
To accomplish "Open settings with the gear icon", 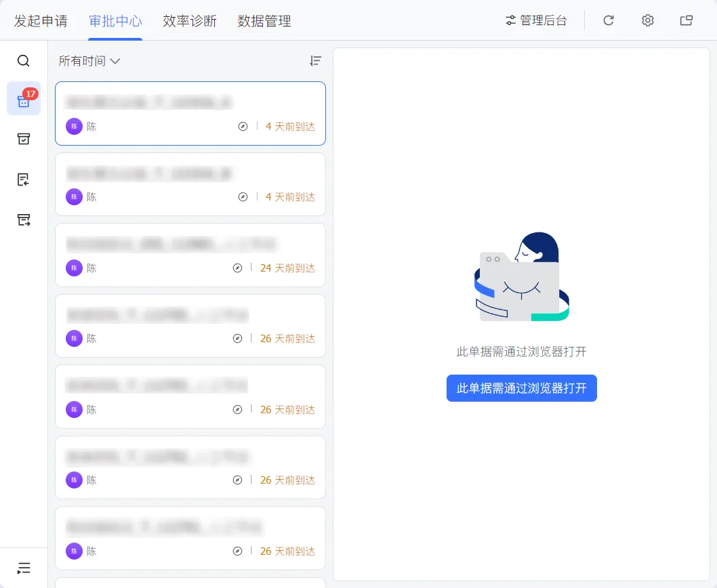I will click(647, 20).
